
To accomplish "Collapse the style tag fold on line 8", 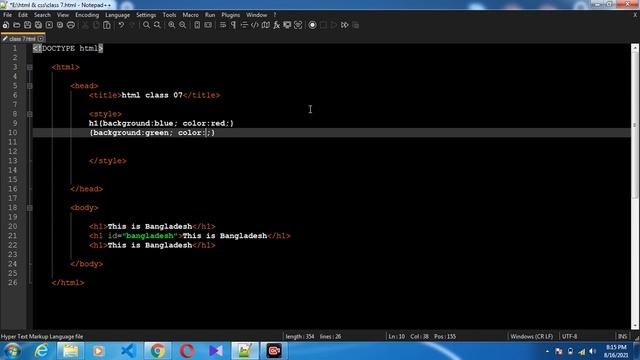I will 30,114.
